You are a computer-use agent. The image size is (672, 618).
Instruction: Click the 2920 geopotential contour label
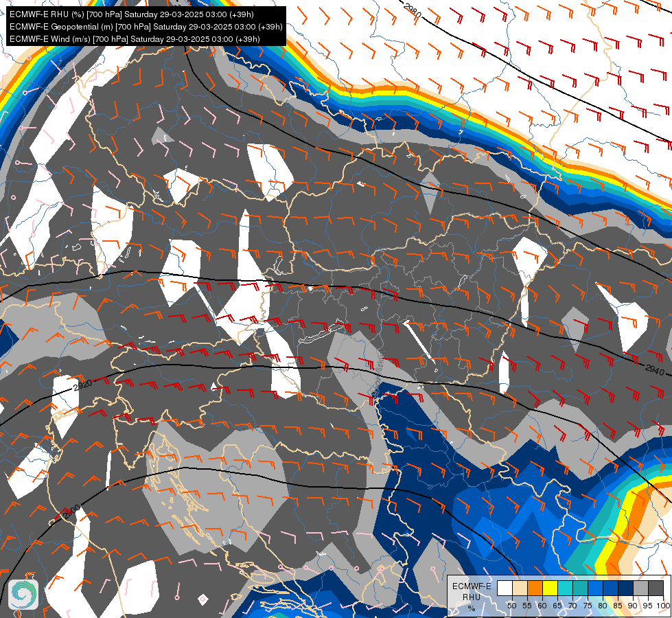pos(83,385)
